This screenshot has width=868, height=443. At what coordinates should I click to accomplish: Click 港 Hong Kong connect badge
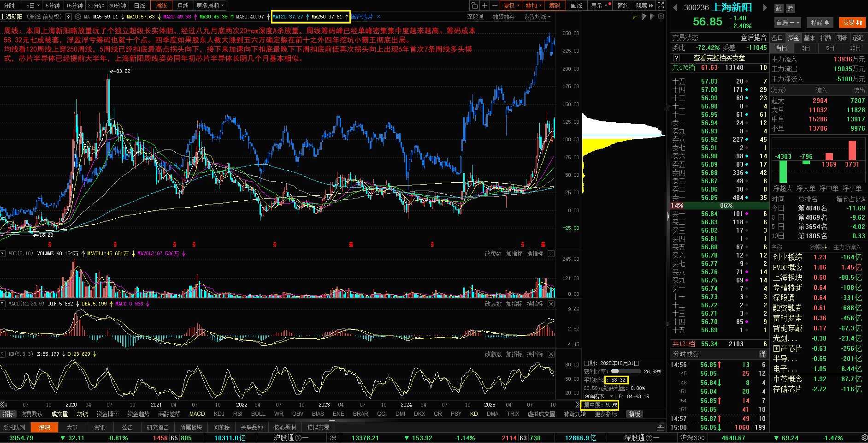[x=790, y=8]
